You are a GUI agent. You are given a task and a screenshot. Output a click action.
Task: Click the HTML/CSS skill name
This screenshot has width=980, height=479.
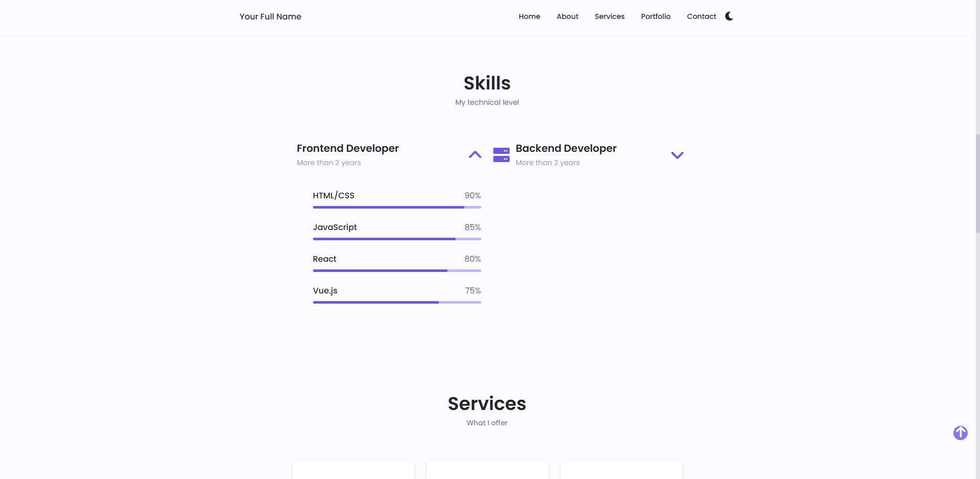[333, 196]
